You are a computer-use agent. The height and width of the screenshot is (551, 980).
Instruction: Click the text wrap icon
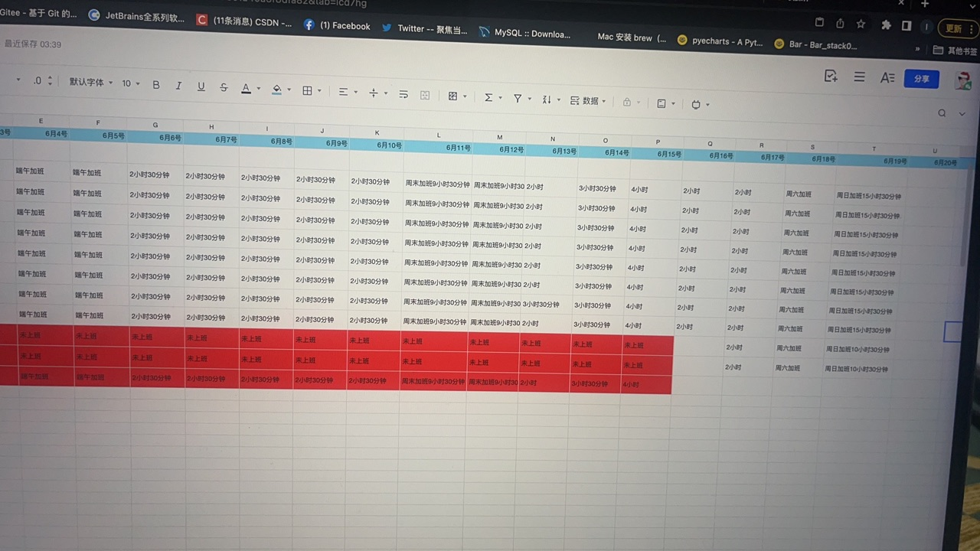403,94
